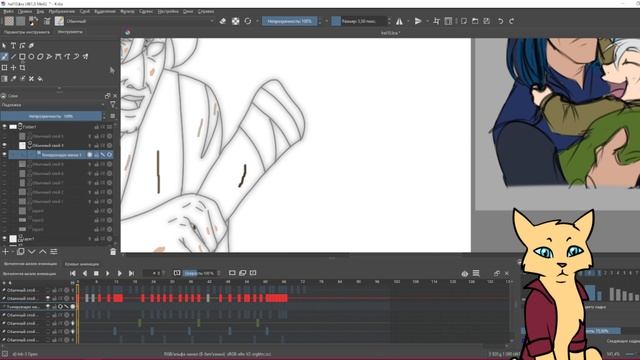Open the brush editor settings

tap(47, 21)
